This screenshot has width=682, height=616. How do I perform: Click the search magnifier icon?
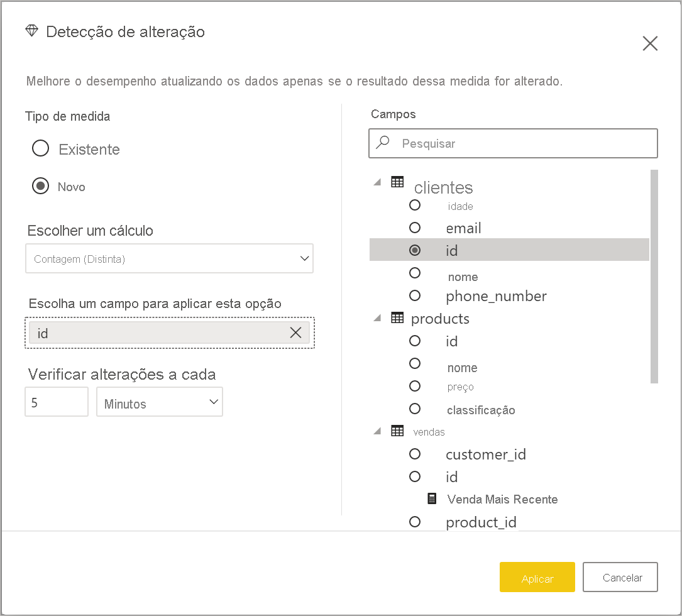(x=383, y=143)
